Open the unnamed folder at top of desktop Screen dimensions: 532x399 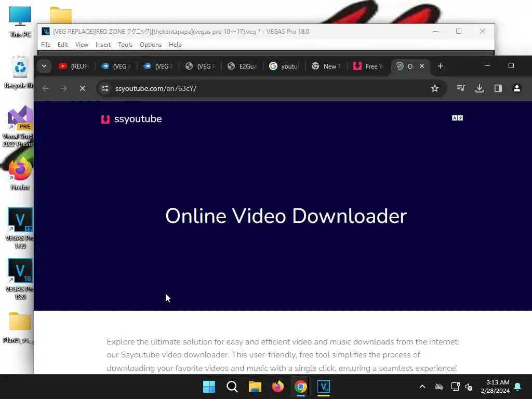[x=60, y=15]
